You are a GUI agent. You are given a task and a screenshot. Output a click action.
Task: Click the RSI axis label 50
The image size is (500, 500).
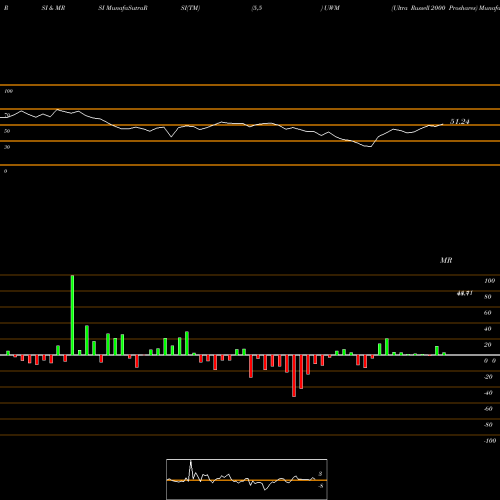point(7,131)
